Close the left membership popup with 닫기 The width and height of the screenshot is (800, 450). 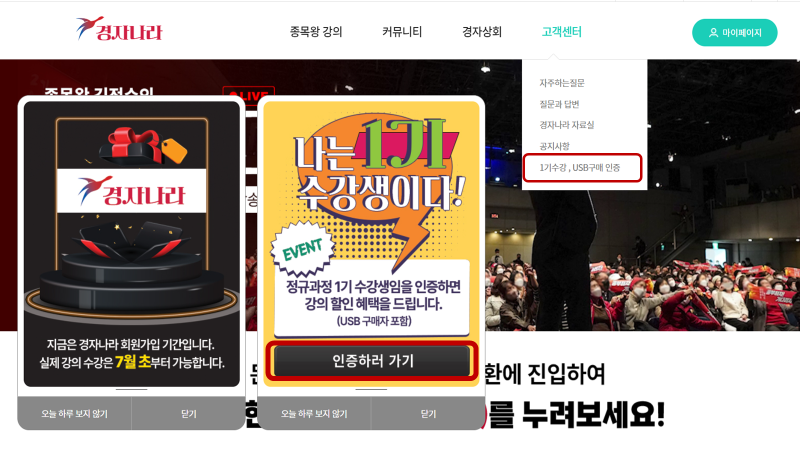(x=188, y=414)
